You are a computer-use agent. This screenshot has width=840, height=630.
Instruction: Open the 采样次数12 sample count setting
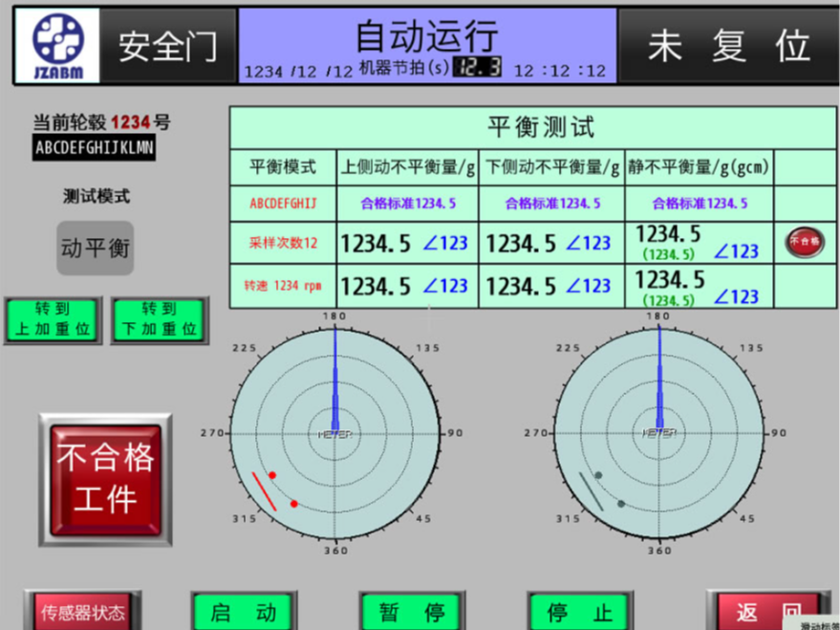pos(283,245)
